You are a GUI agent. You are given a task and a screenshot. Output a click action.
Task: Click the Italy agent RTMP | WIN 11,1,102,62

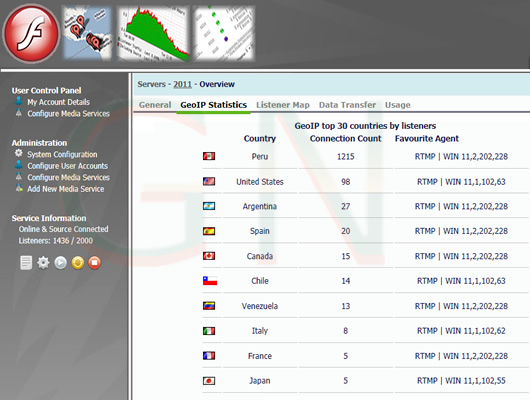coord(461,331)
